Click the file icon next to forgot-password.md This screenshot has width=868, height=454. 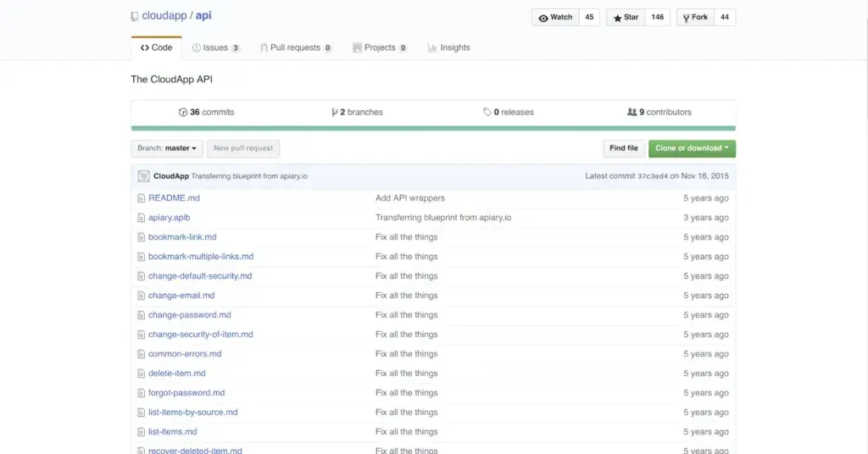142,393
